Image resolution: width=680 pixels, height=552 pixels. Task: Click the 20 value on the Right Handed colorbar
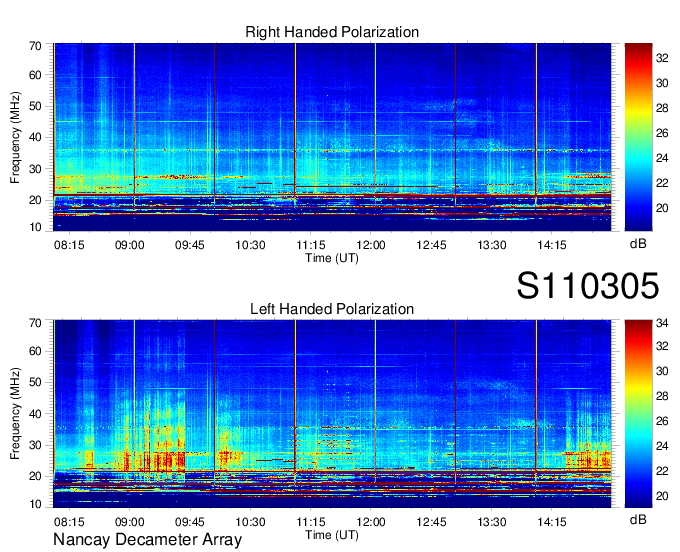pyautogui.click(x=662, y=208)
